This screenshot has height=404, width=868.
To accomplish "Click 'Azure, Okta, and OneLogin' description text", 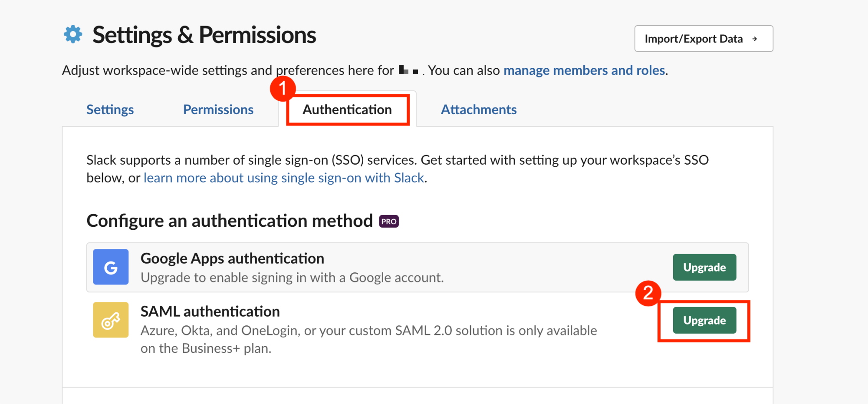I will click(369, 339).
